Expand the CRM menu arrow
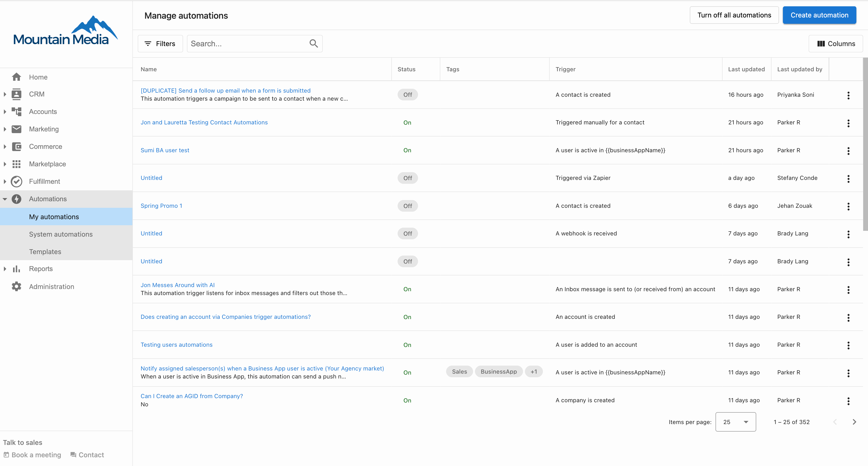The height and width of the screenshot is (466, 868). (5, 94)
